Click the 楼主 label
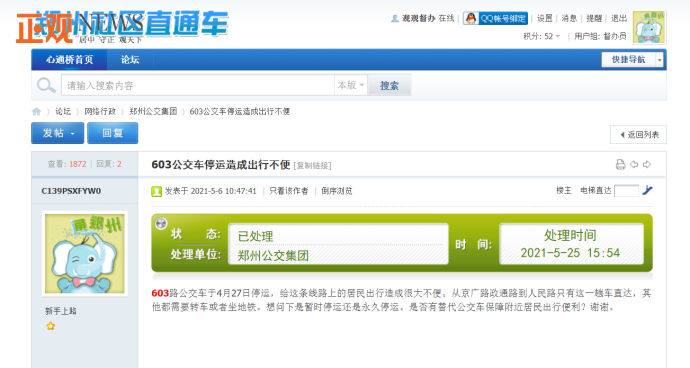 pyautogui.click(x=564, y=191)
